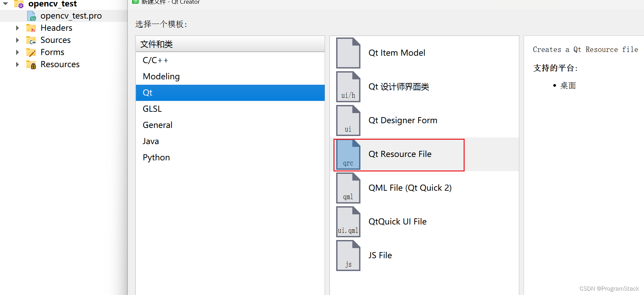Viewport: 644px width, 295px height.
Task: Select the Java category
Action: tap(230, 141)
